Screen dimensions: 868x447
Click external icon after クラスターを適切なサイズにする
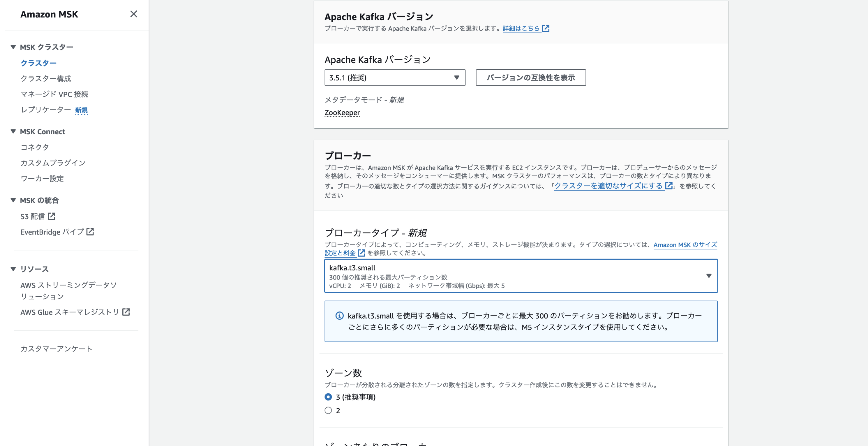668,186
